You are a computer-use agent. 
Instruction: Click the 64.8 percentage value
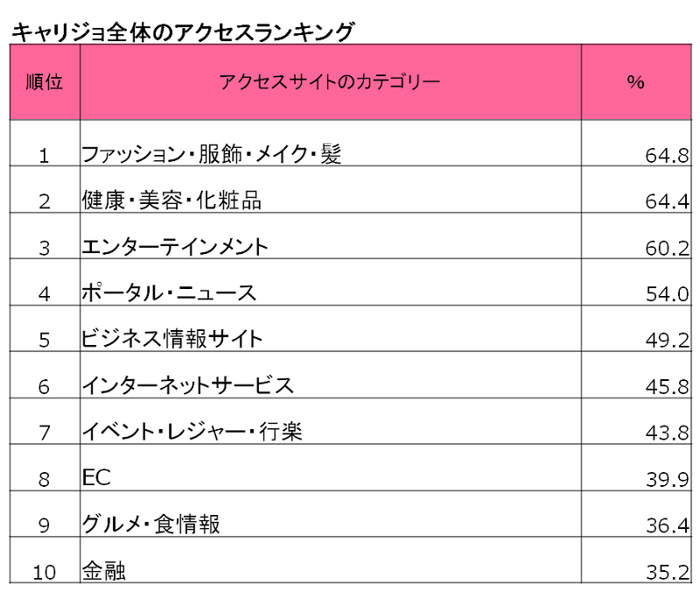pos(669,157)
